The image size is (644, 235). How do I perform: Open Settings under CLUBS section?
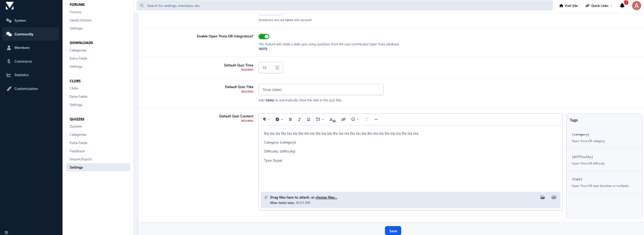click(76, 105)
